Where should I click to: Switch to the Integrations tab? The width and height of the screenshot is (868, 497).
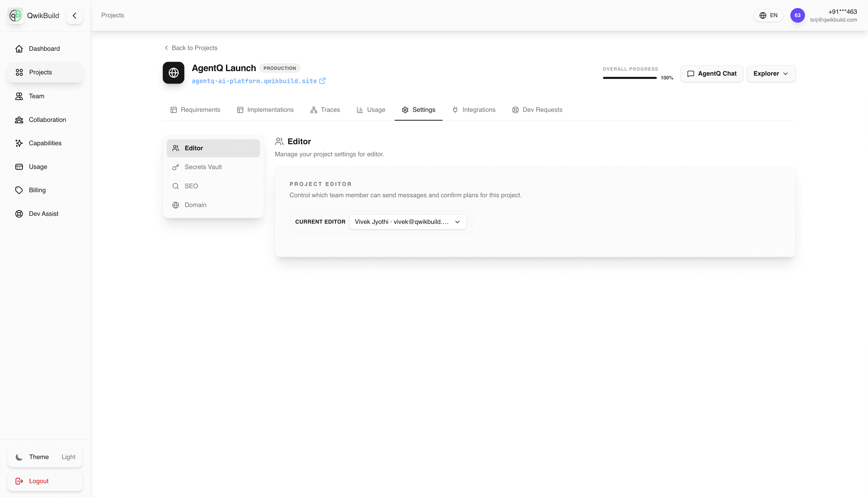474,110
